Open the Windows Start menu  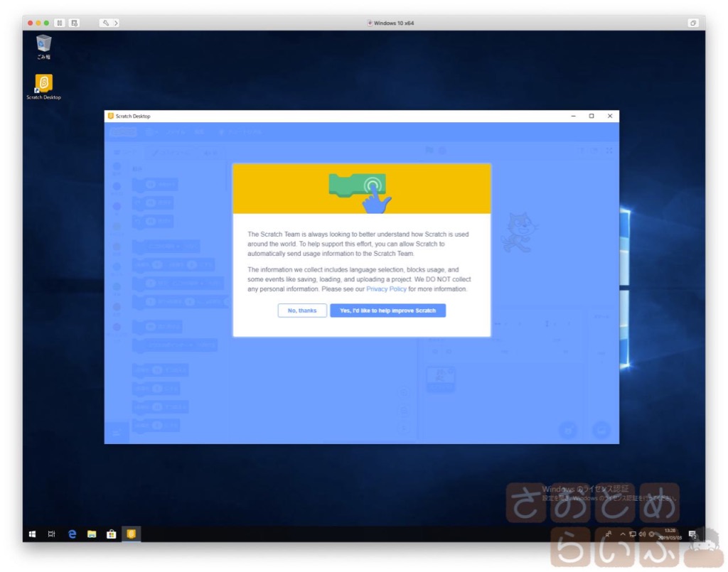click(x=32, y=534)
